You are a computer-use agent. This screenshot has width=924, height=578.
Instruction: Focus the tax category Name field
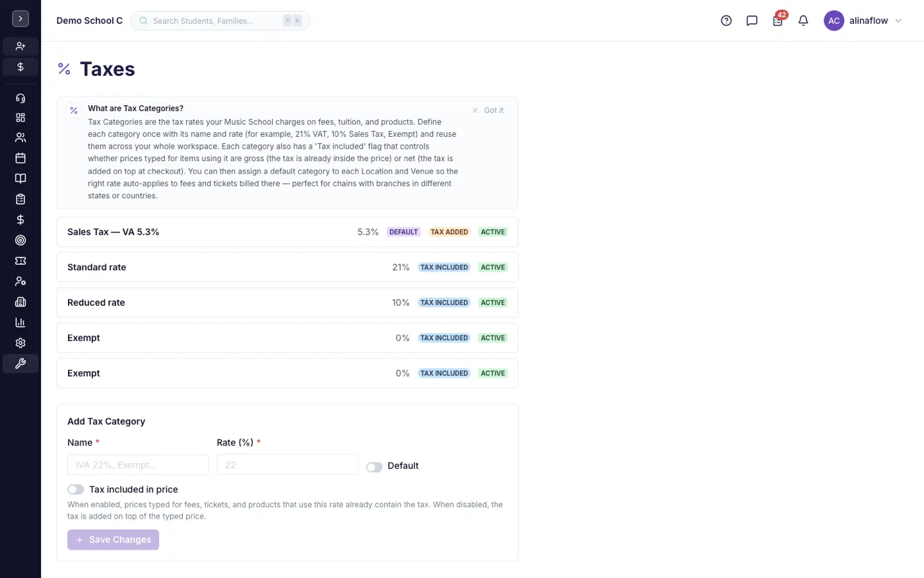tap(138, 464)
